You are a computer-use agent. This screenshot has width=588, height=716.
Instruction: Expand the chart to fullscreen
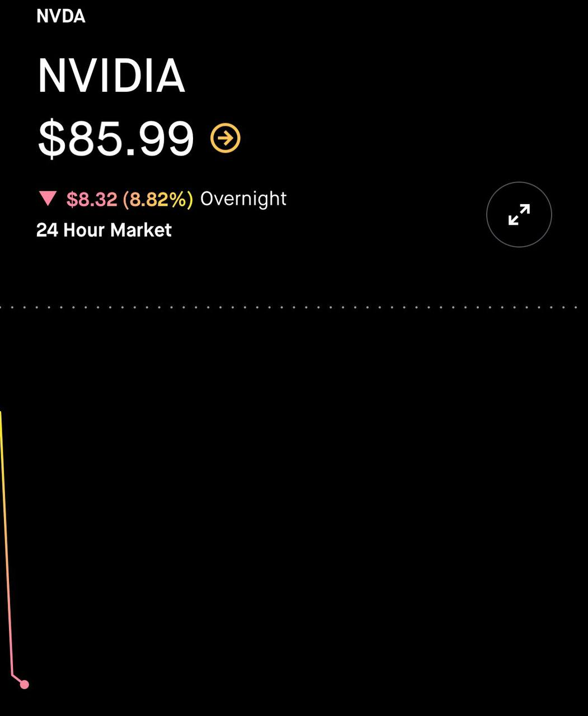(x=519, y=214)
